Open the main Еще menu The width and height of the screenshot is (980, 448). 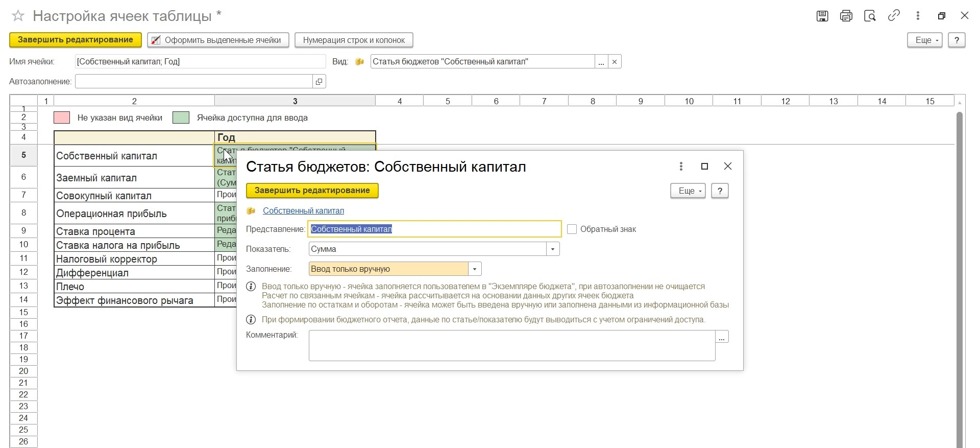click(x=924, y=40)
